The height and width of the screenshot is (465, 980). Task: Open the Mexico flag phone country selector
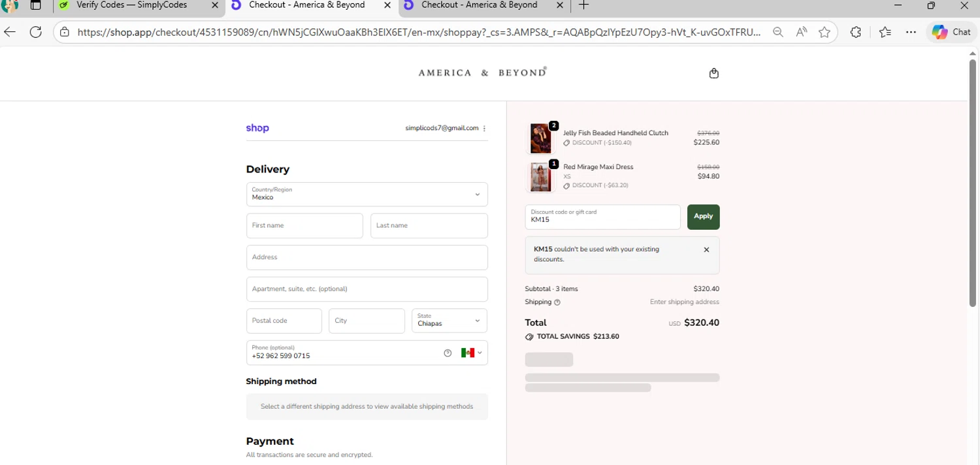tap(472, 353)
